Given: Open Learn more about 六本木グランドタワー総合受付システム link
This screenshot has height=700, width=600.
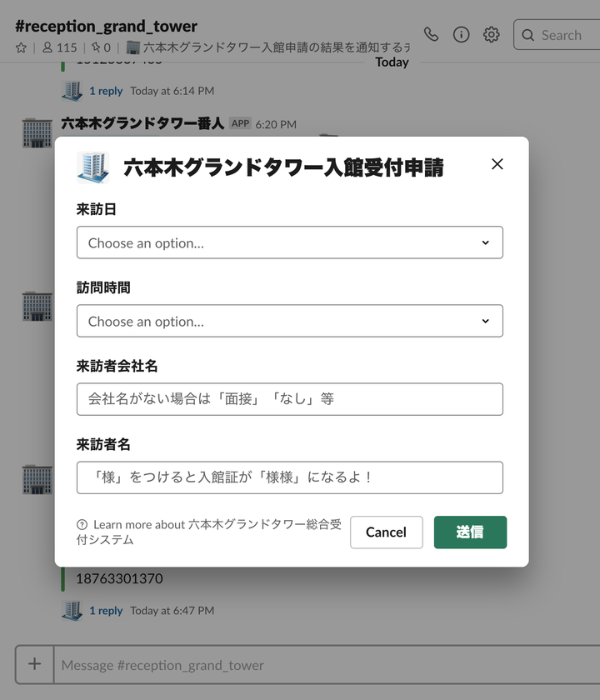Looking at the screenshot, I should point(209,532).
